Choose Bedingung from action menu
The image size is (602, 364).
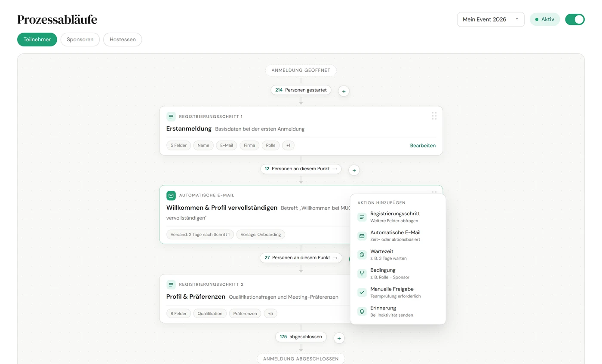398,273
